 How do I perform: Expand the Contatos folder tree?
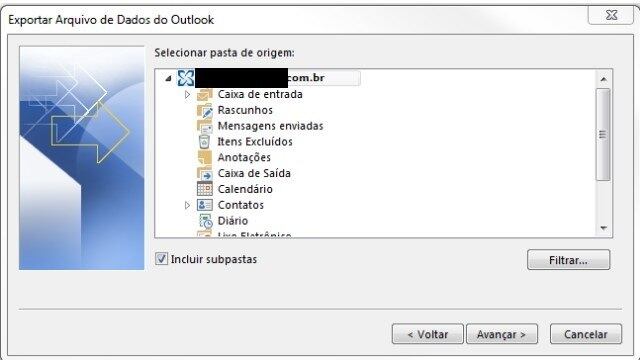click(x=187, y=205)
